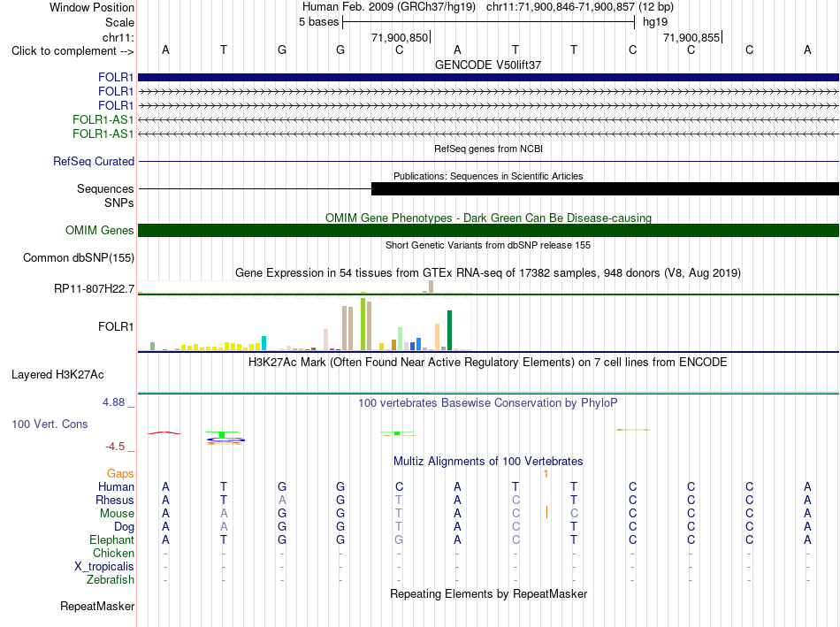The width and height of the screenshot is (840, 627).
Task: Click the 4.88 PhyloP upper value
Action: pyautogui.click(x=113, y=401)
